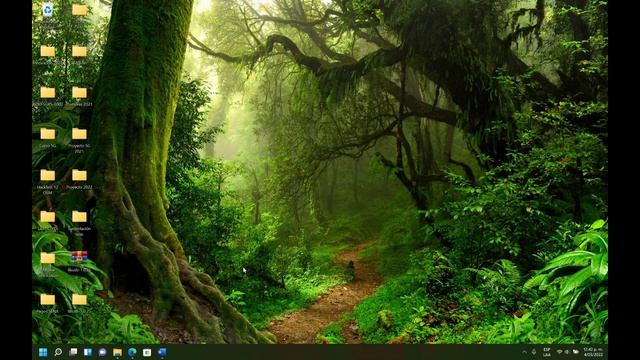Open the Widgets panel icon

tap(88, 352)
